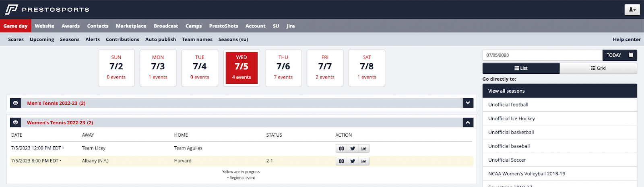Viewport: 644px width, 187px height.
Task: Click the date input field
Action: (542, 55)
